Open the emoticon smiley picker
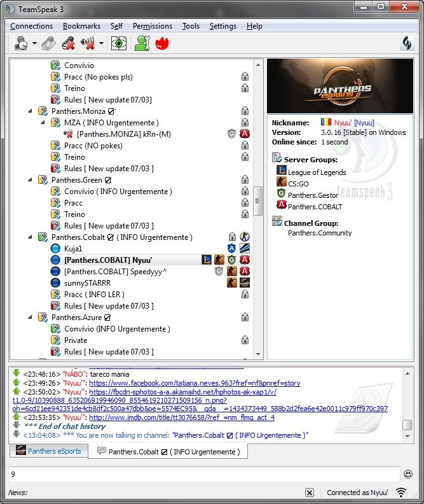The image size is (424, 504). tap(407, 473)
